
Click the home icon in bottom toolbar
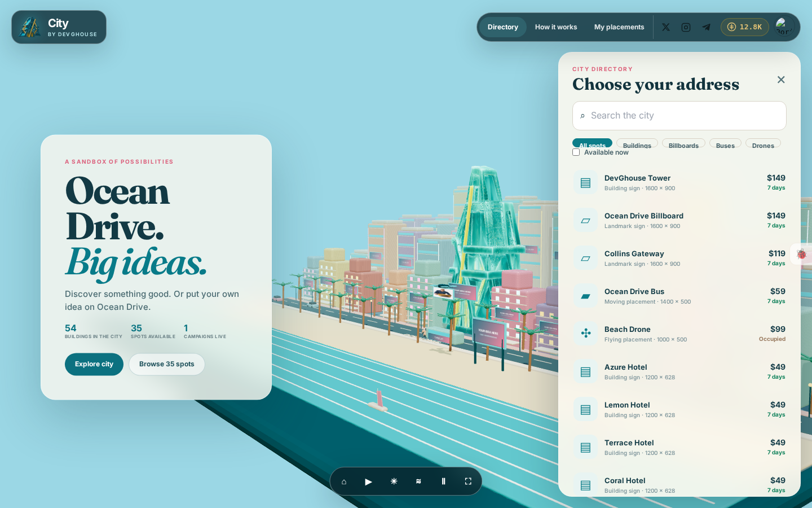coord(344,481)
